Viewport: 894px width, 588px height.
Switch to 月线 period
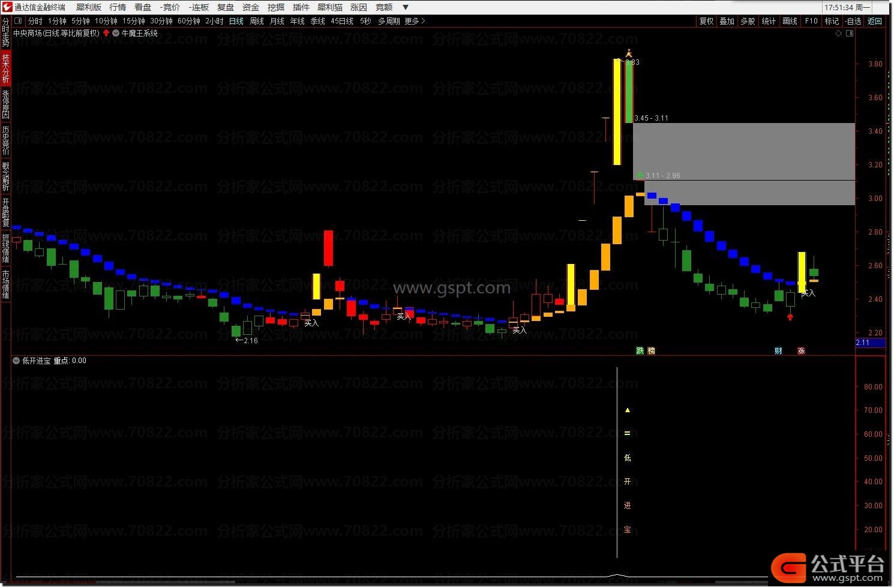[x=277, y=21]
